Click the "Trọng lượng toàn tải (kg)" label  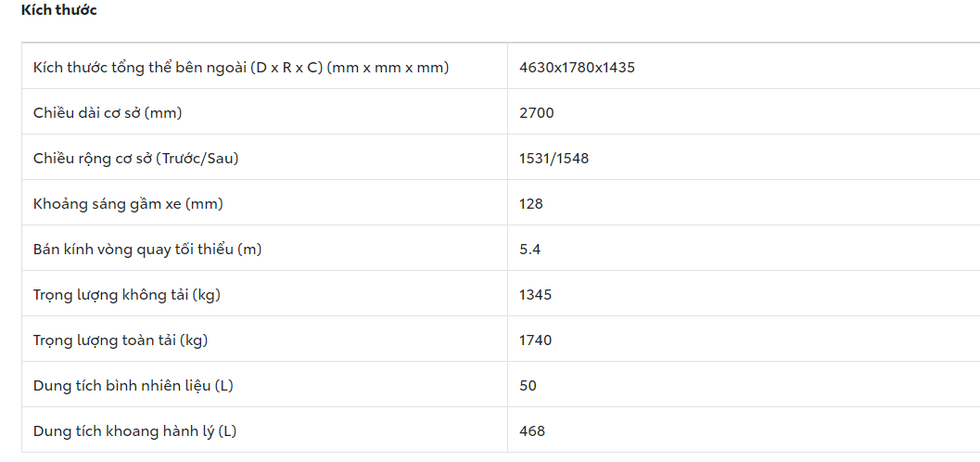pos(121,340)
